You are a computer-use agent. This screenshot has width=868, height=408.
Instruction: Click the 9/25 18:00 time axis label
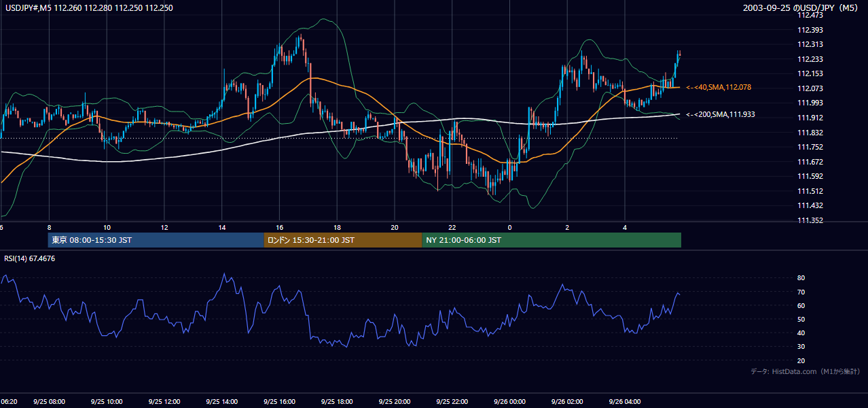[337, 402]
